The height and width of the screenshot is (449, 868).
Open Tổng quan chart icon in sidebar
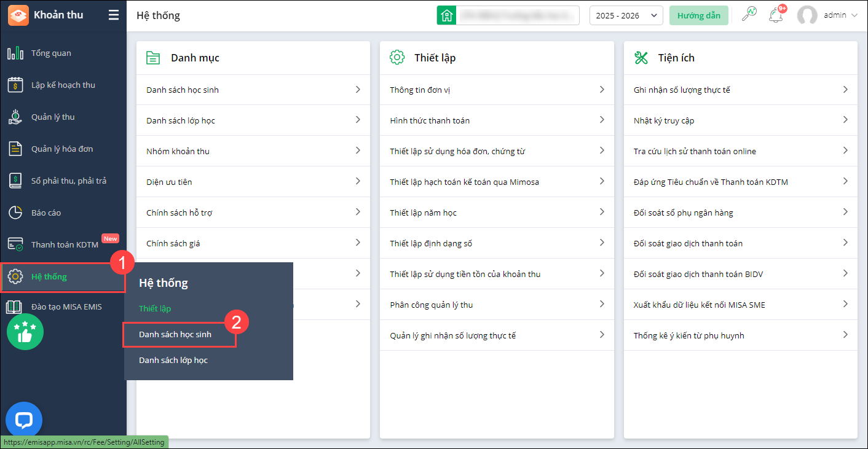point(15,53)
